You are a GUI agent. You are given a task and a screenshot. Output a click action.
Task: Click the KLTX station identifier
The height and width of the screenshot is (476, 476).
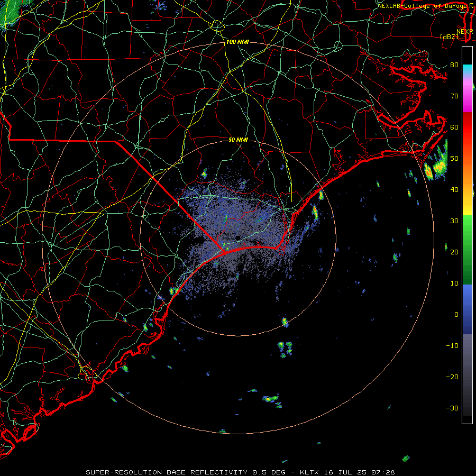[309, 472]
